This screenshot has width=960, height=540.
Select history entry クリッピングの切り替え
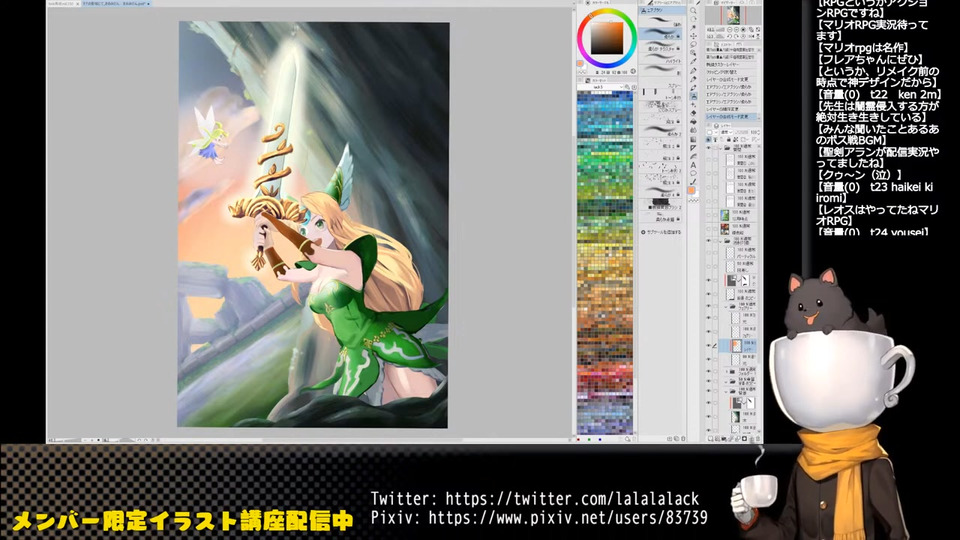coord(732,72)
